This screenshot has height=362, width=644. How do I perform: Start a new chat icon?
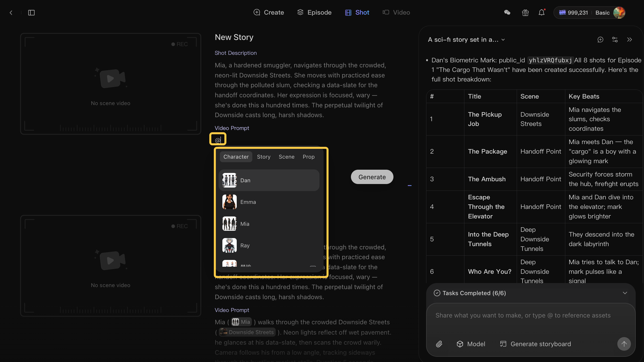pyautogui.click(x=600, y=40)
